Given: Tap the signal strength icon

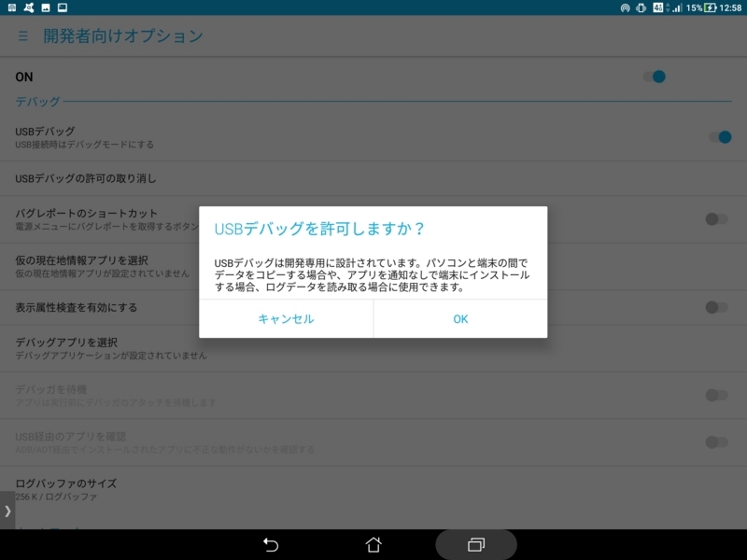Looking at the screenshot, I should click(x=678, y=7).
